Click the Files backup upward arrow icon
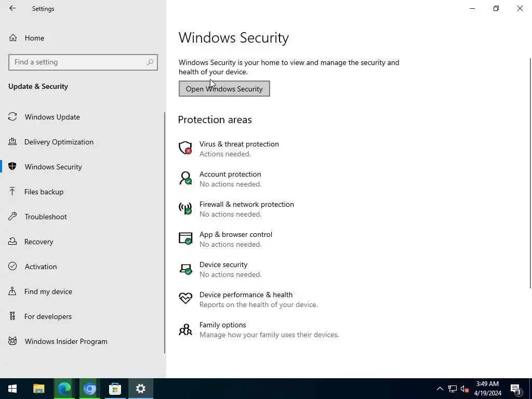 (12, 191)
